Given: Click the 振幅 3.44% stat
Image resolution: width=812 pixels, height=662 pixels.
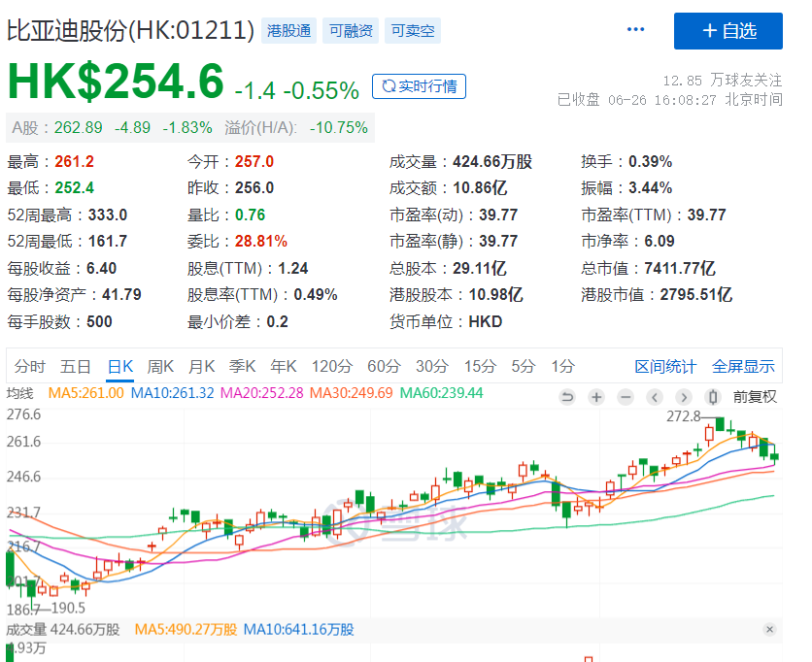Looking at the screenshot, I should click(x=626, y=187).
